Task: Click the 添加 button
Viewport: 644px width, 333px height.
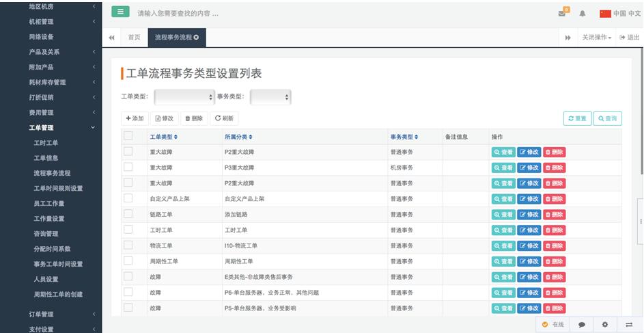Action: click(135, 118)
